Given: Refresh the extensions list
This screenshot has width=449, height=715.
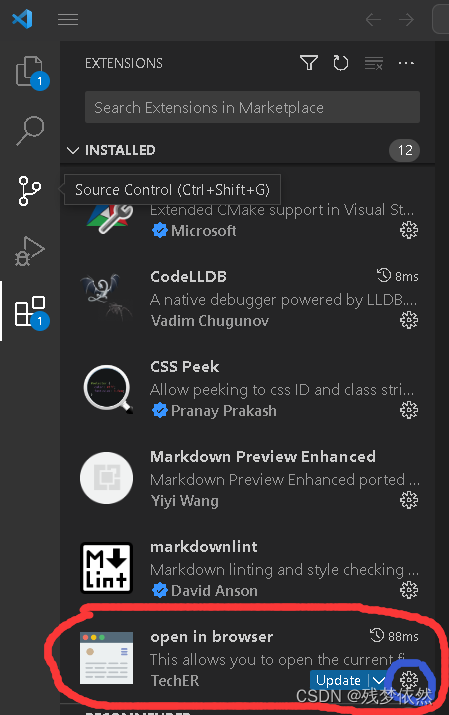Looking at the screenshot, I should coord(341,63).
